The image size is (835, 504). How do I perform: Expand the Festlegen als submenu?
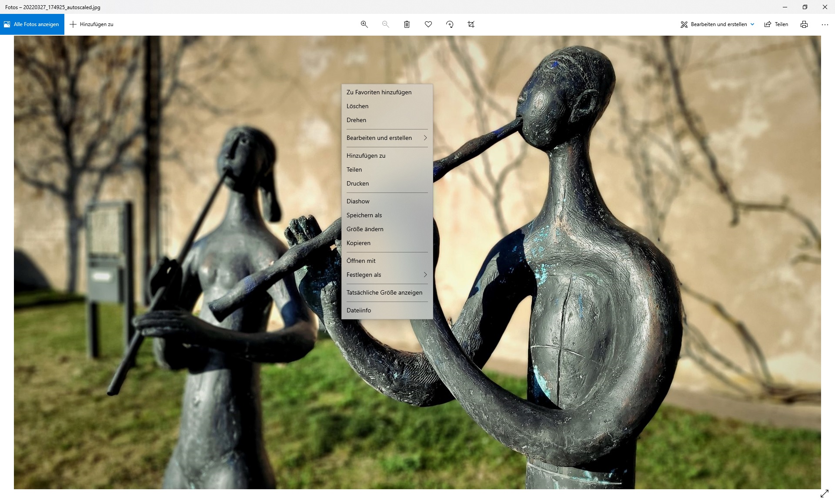click(x=386, y=275)
